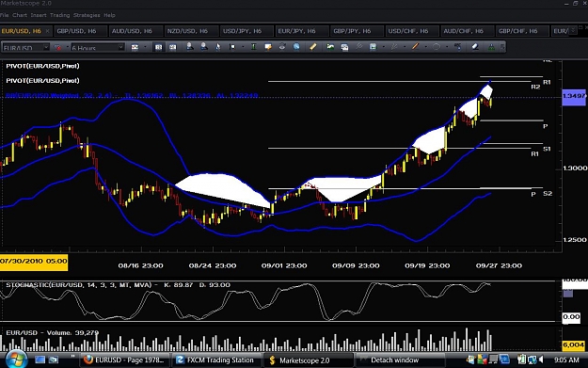Select the orange trend line tool
Screen dimensions: 588x368
click(416, 47)
